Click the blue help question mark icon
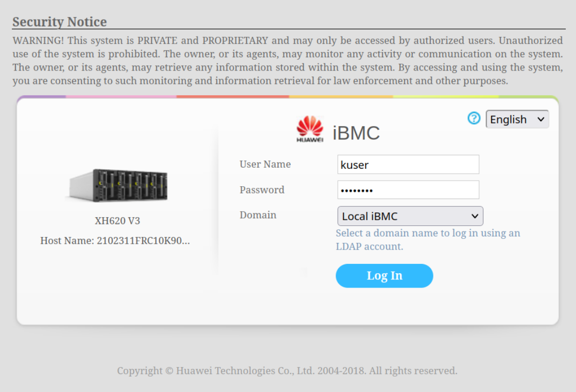The image size is (576, 392). pyautogui.click(x=474, y=118)
